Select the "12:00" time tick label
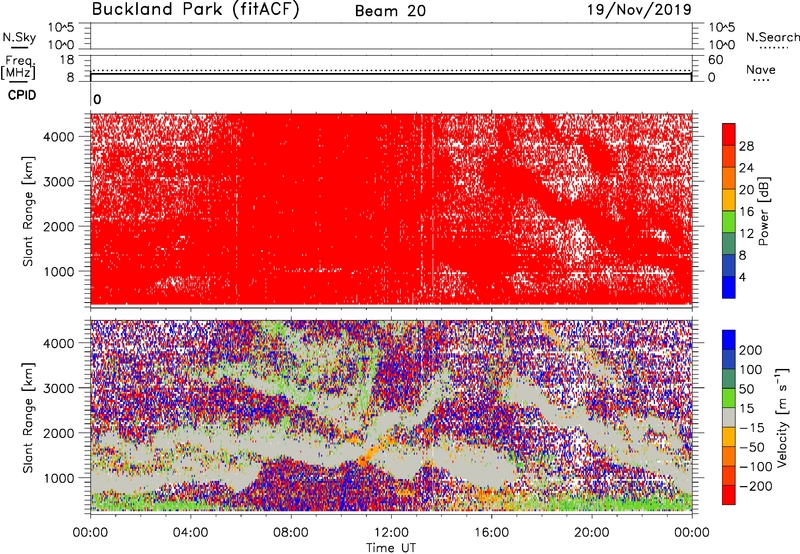The height and width of the screenshot is (554, 800). tap(391, 533)
